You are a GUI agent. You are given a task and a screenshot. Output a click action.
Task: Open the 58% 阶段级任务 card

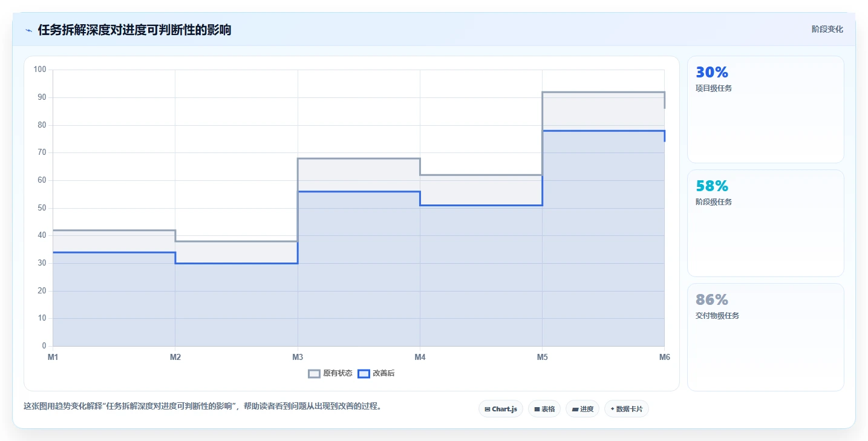[x=765, y=223]
